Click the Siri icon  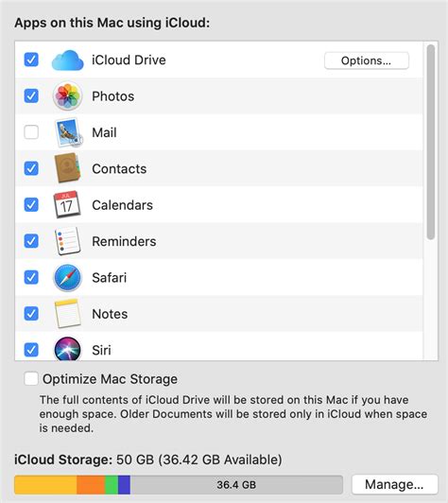[67, 349]
